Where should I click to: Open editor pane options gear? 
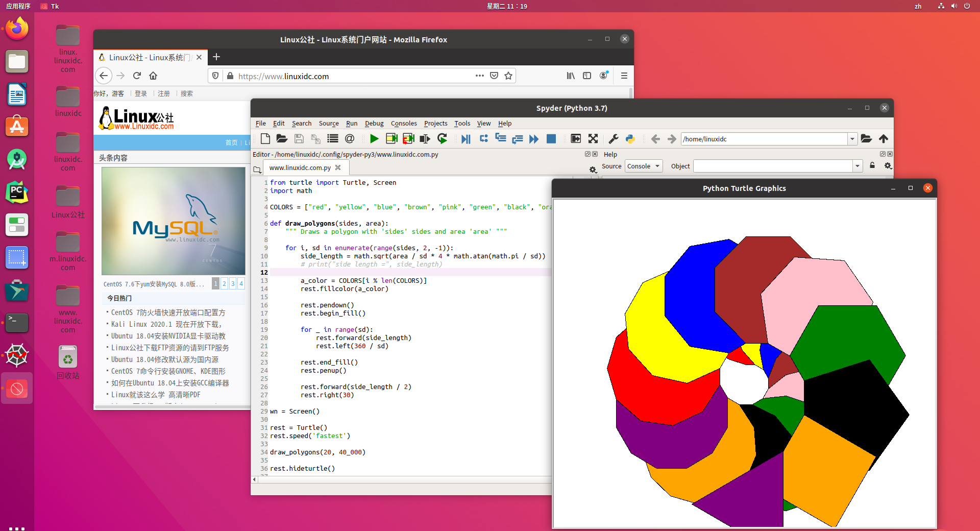pos(593,170)
